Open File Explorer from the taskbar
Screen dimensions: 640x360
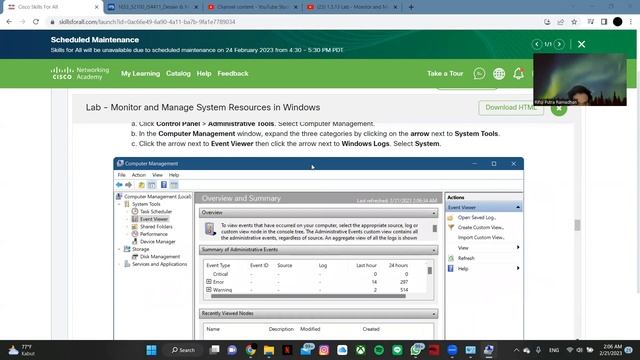pyautogui.click(x=269, y=350)
